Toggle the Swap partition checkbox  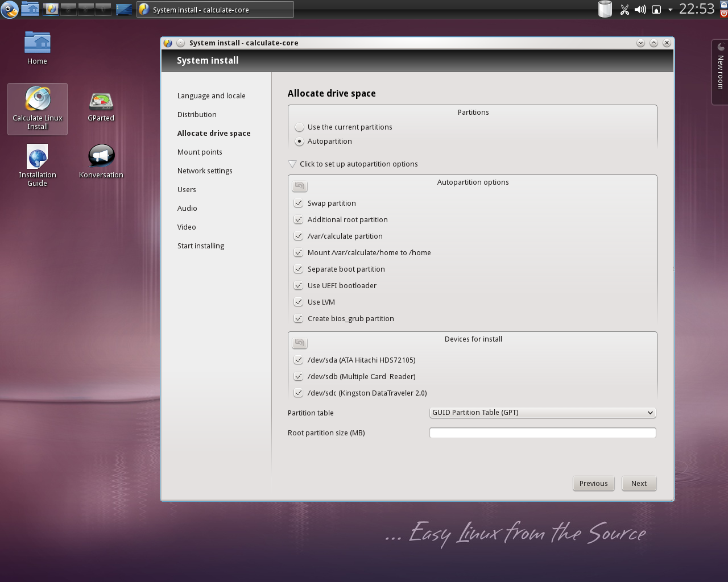coord(298,203)
